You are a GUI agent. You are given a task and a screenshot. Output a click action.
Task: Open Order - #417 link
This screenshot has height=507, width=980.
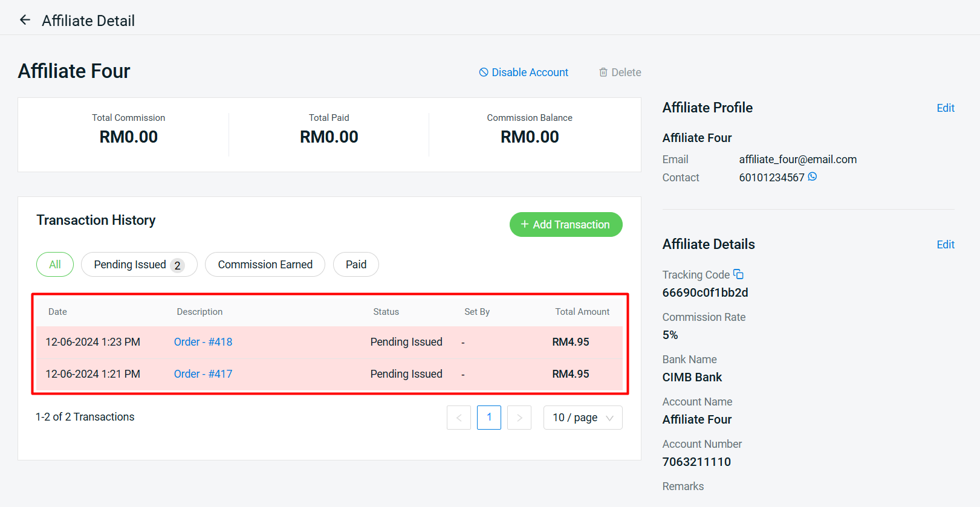203,374
